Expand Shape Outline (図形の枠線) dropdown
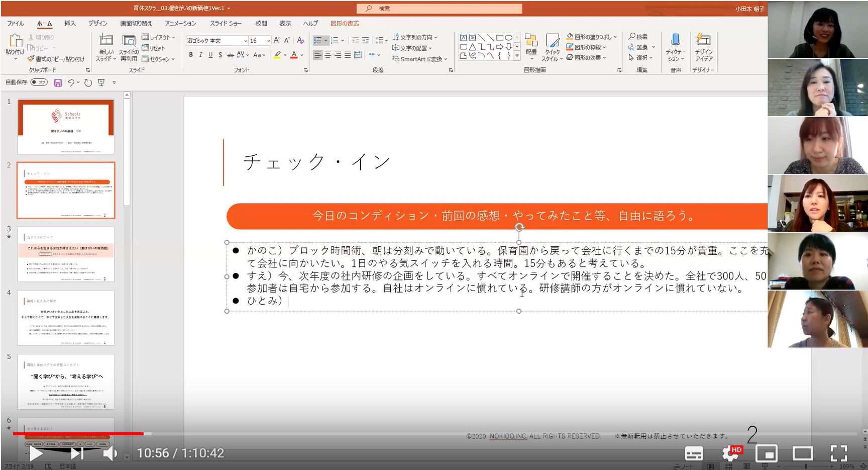 click(586, 47)
